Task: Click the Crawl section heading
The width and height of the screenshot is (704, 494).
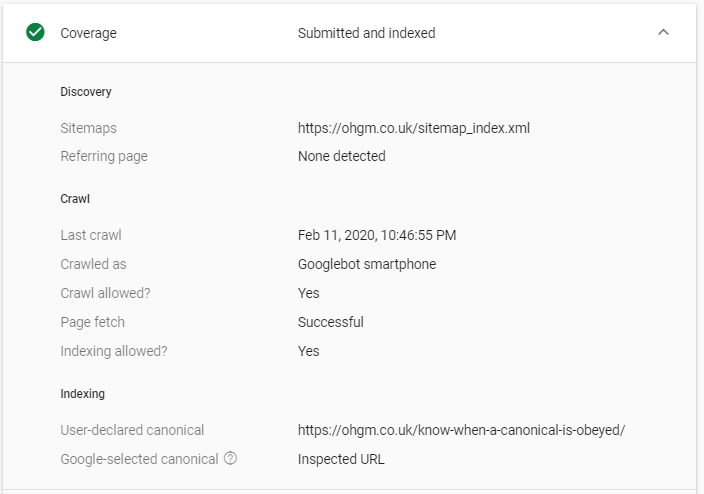Action: point(75,199)
